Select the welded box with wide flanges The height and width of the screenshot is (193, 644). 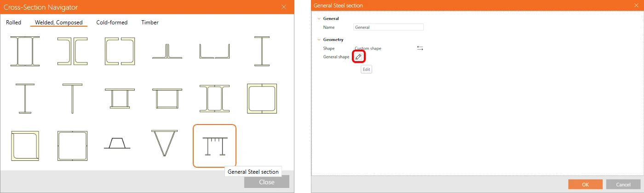120,98
